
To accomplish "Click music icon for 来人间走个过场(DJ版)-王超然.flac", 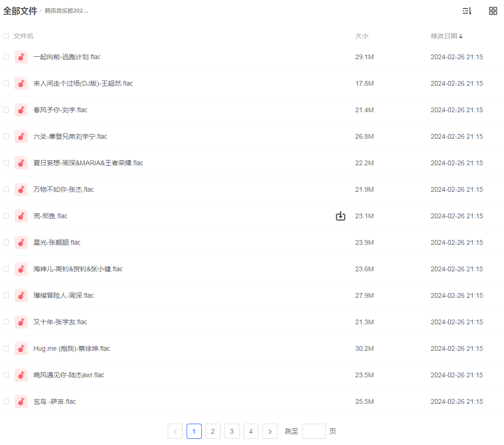I will [x=21, y=83].
